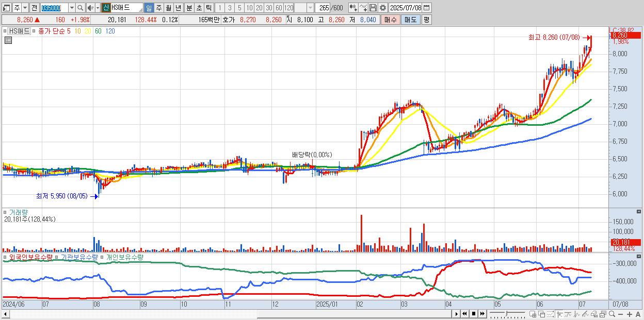The height and width of the screenshot is (320, 644).
Task: Select the 초 (second) period toggle
Action: (199, 8)
